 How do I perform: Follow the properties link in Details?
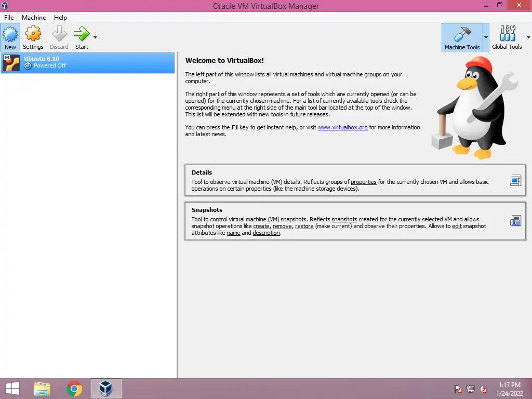[363, 182]
